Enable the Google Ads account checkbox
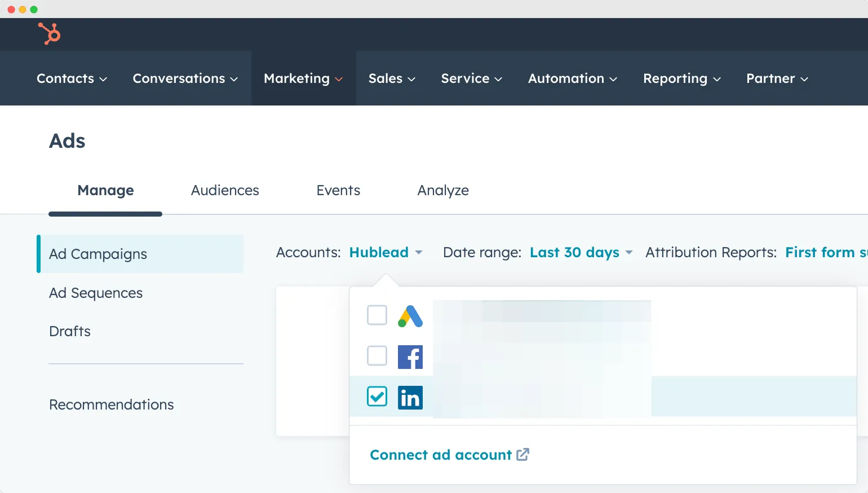Viewport: 868px width, 493px height. coord(377,315)
